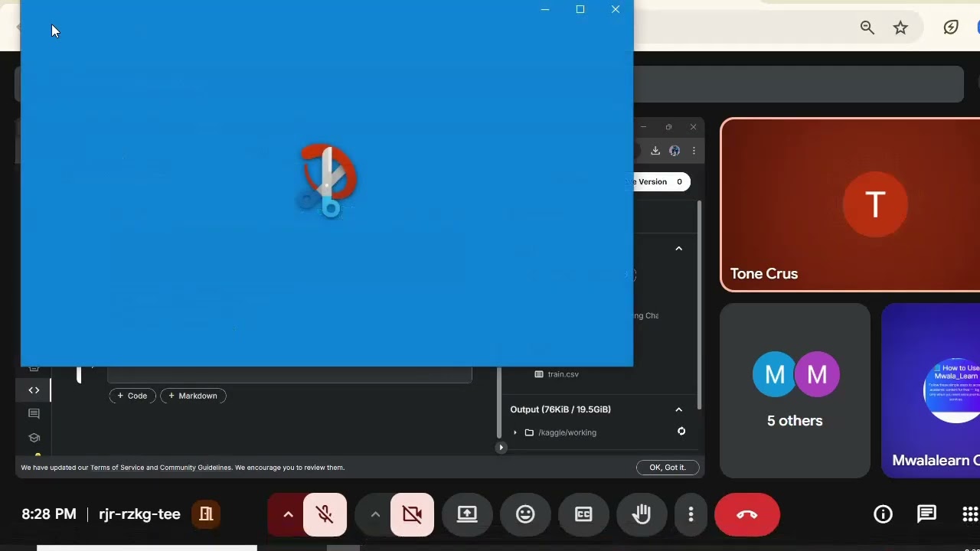Turn on closed captions
Image resolution: width=980 pixels, height=551 pixels.
tap(583, 514)
